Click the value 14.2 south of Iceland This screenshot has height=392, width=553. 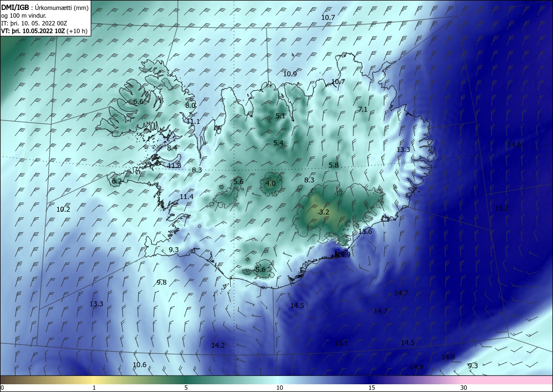click(x=218, y=346)
